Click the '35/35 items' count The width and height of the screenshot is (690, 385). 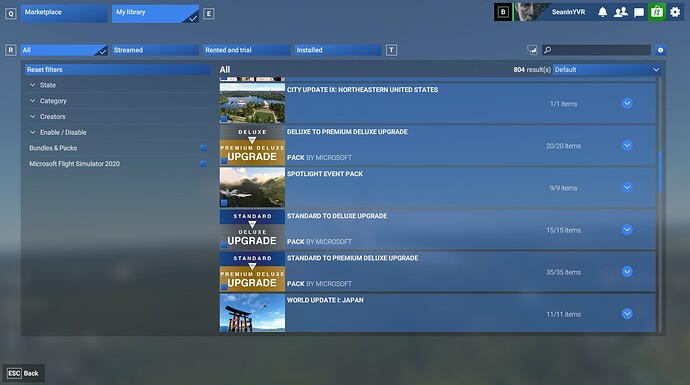[x=564, y=272]
